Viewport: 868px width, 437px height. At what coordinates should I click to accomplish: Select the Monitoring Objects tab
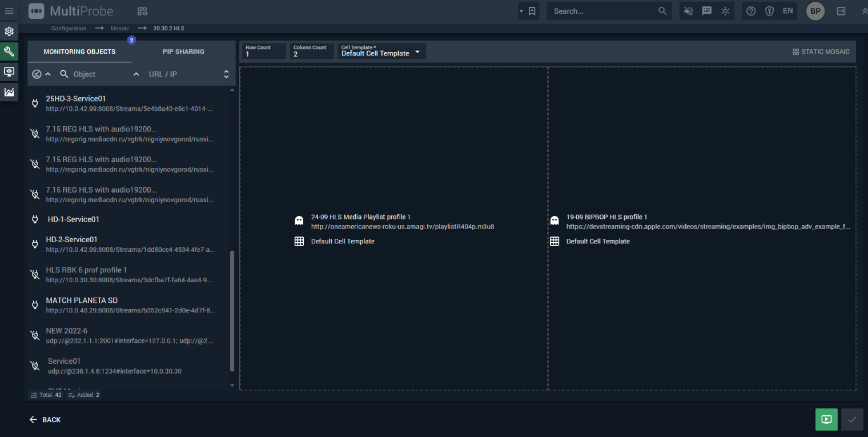(79, 51)
